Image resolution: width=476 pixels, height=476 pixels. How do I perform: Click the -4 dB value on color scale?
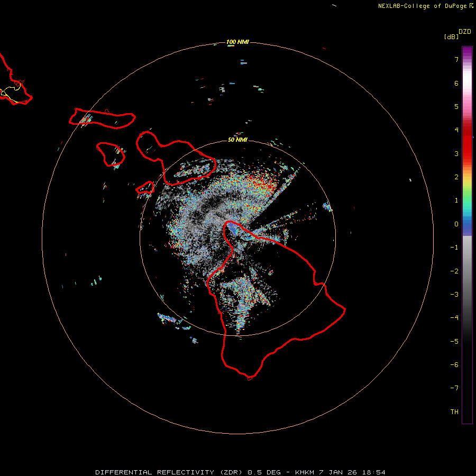[454, 318]
